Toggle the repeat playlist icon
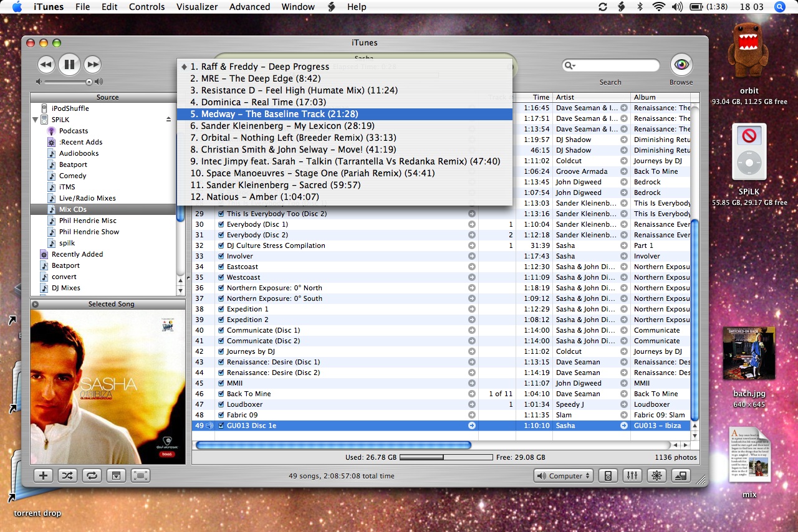This screenshot has width=798, height=532. tap(92, 476)
